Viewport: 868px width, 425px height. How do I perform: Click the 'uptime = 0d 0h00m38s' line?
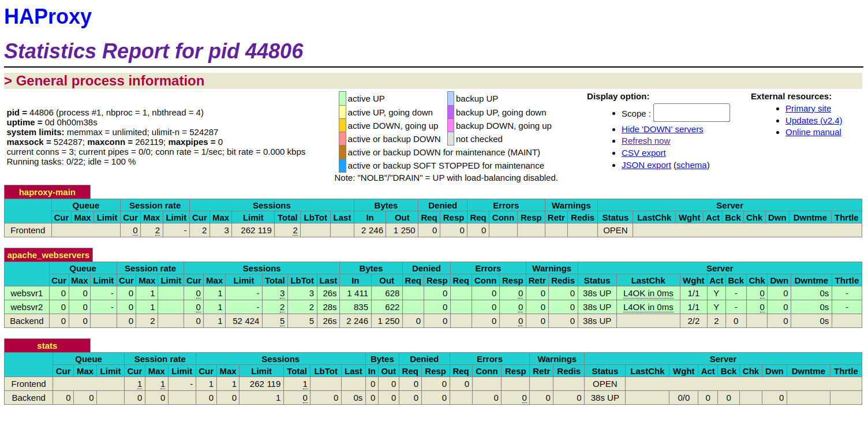pos(52,122)
